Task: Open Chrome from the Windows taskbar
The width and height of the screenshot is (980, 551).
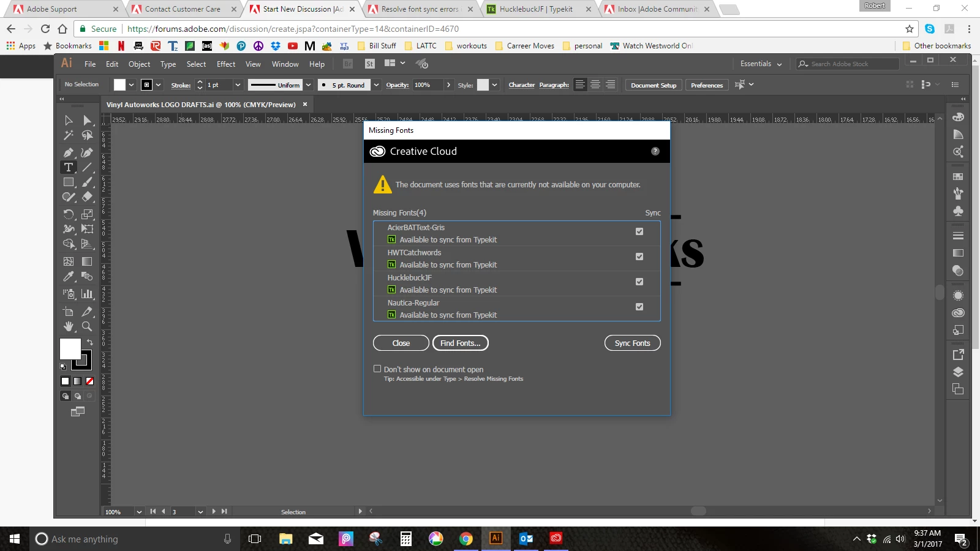Action: [x=466, y=539]
